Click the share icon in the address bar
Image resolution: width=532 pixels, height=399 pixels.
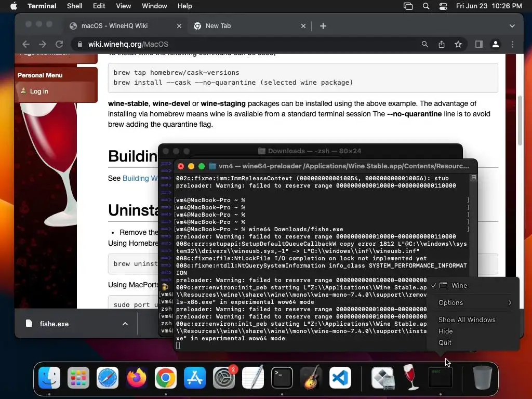(x=442, y=44)
